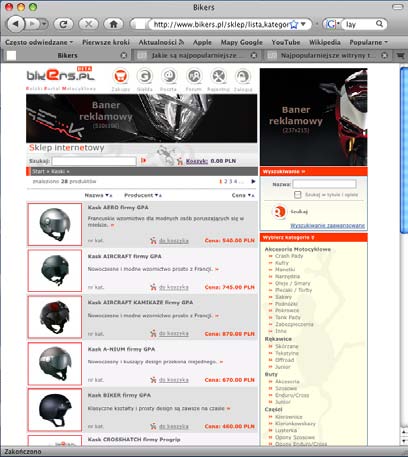The width and height of the screenshot is (408, 457).
Task: Expand the Często odwiedzane bookmarks folder
Action: point(39,42)
